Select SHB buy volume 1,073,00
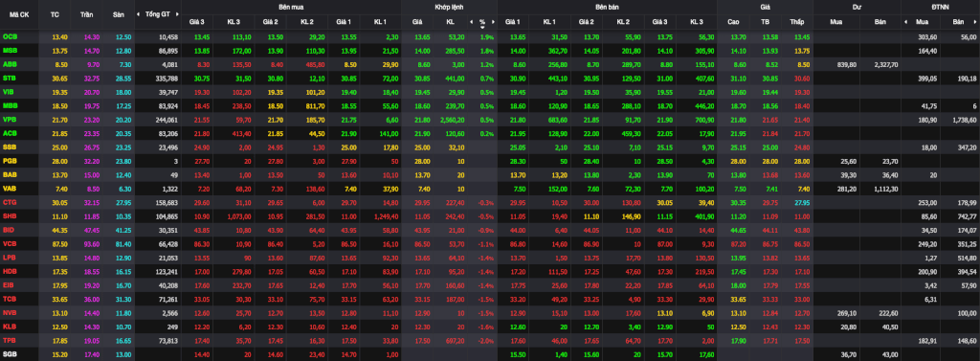Screen dimensions: 980x361 238,215
